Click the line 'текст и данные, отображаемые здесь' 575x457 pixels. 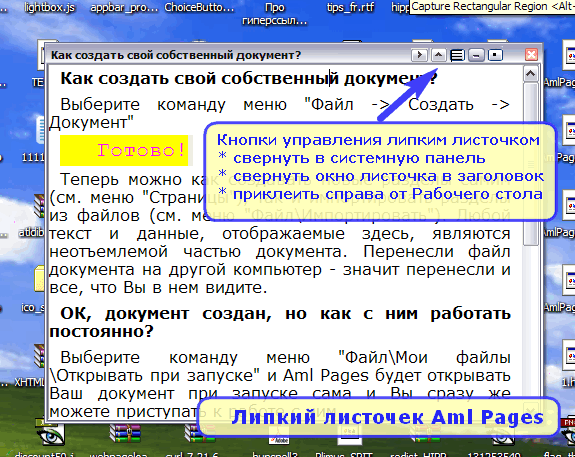[x=232, y=234]
